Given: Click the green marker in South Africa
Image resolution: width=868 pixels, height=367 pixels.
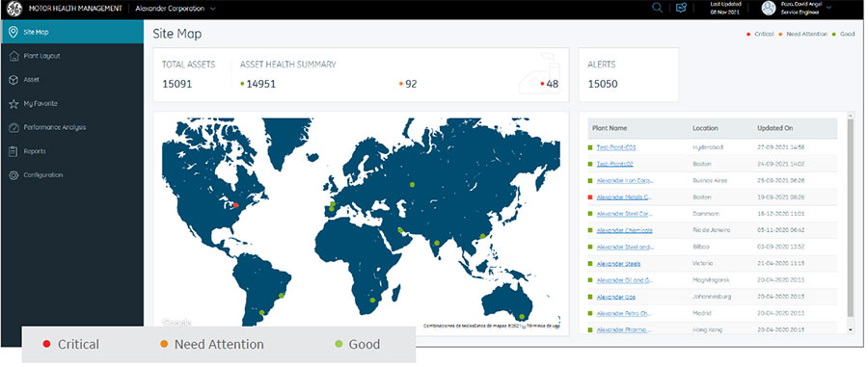Looking at the screenshot, I should (372, 301).
